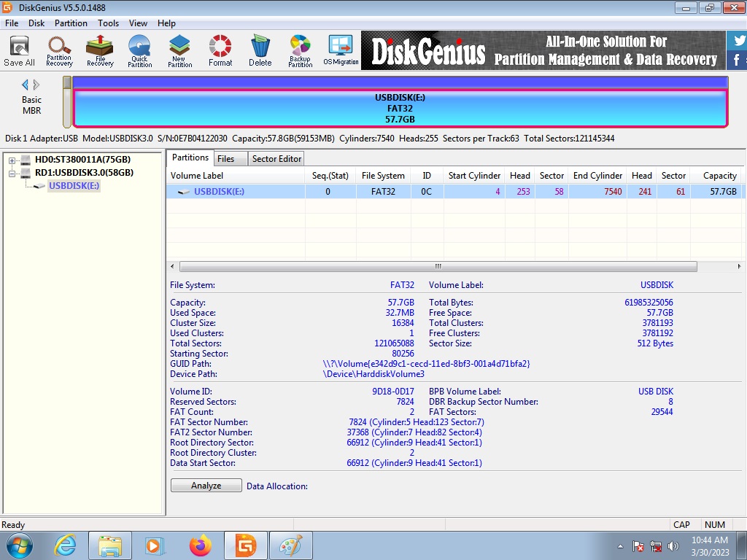
Task: Click the Quick Partition icon
Action: tap(139, 50)
